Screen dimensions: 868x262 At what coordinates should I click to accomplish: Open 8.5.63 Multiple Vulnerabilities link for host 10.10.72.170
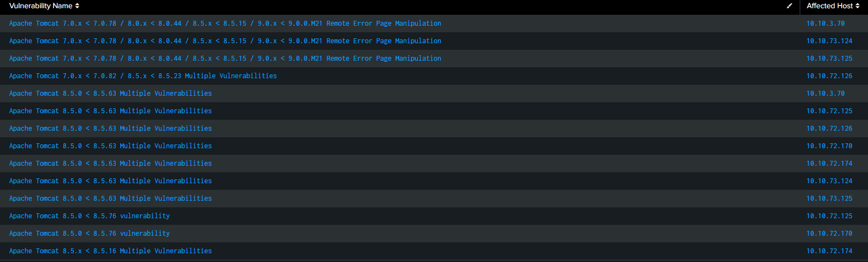110,146
